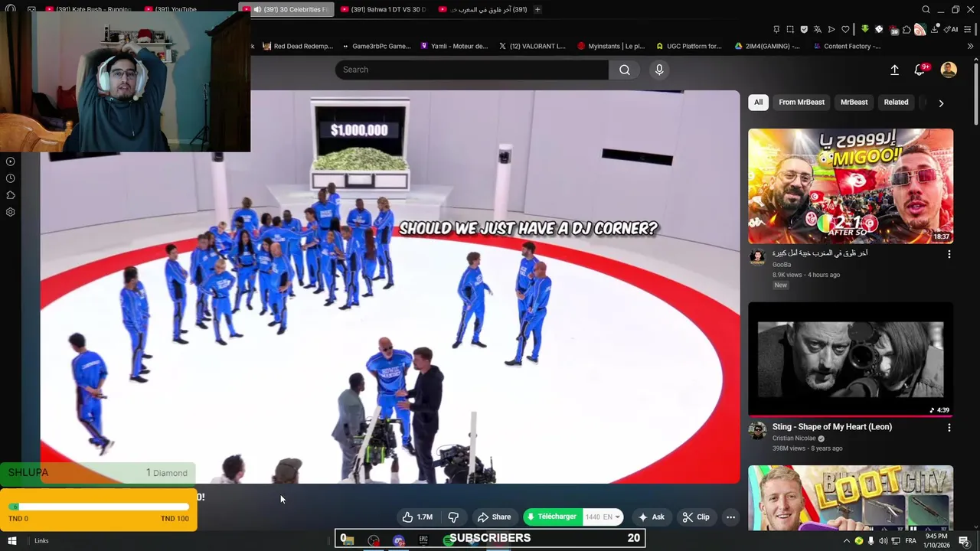Select the Related filter chip

pos(896,102)
